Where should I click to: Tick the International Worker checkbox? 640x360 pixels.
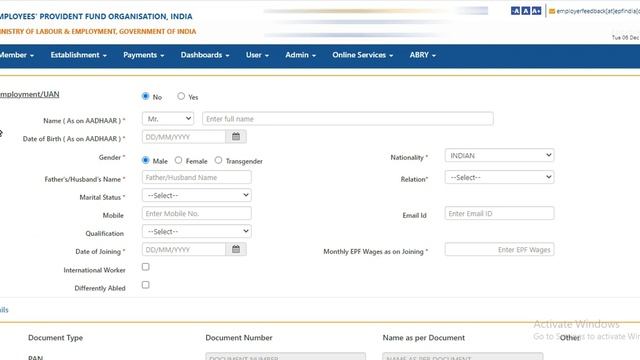point(146,267)
